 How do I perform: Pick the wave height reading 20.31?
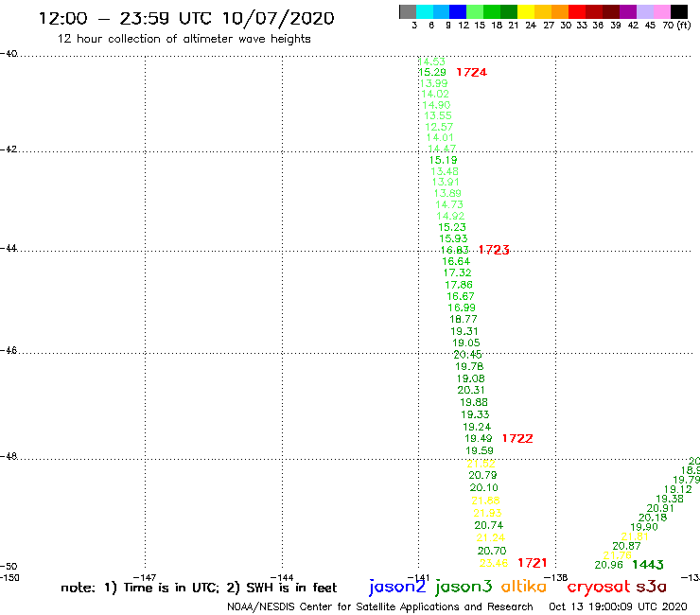pyautogui.click(x=471, y=391)
